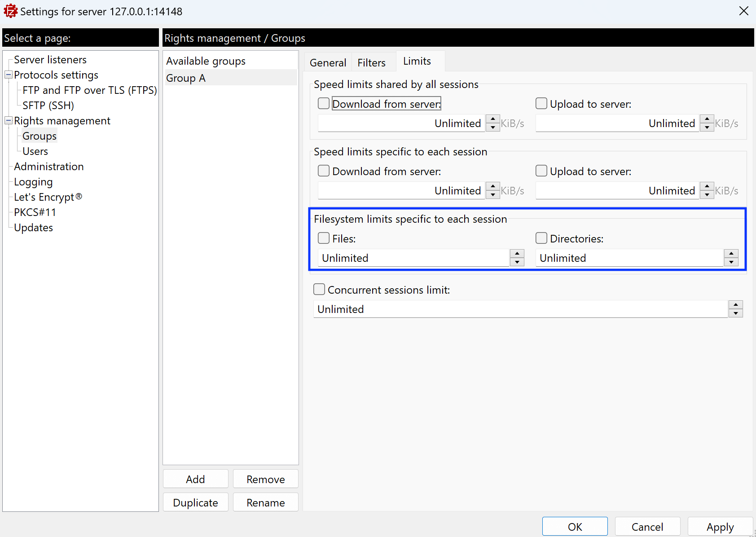The height and width of the screenshot is (537, 756).
Task: Click the FileZilla Server title bar icon
Action: [x=10, y=11]
